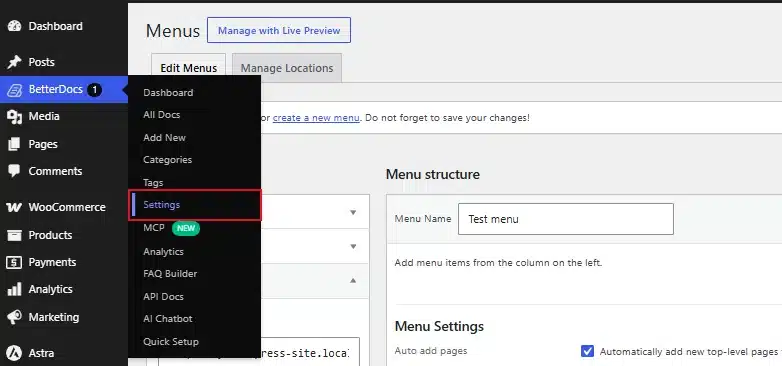Click the BetterDocs logo icon
Image resolution: width=782 pixels, height=366 pixels.
[x=14, y=90]
